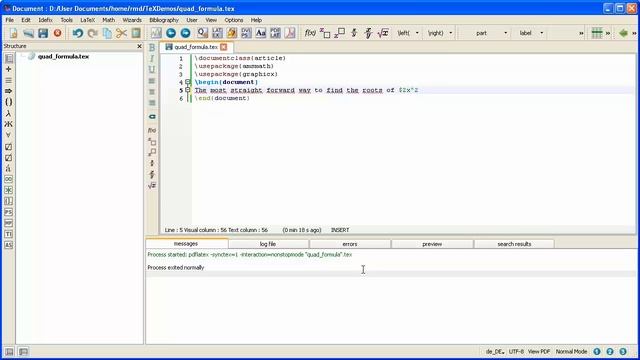
Task: Apply underline with U icon beside editor
Action: [x=152, y=70]
